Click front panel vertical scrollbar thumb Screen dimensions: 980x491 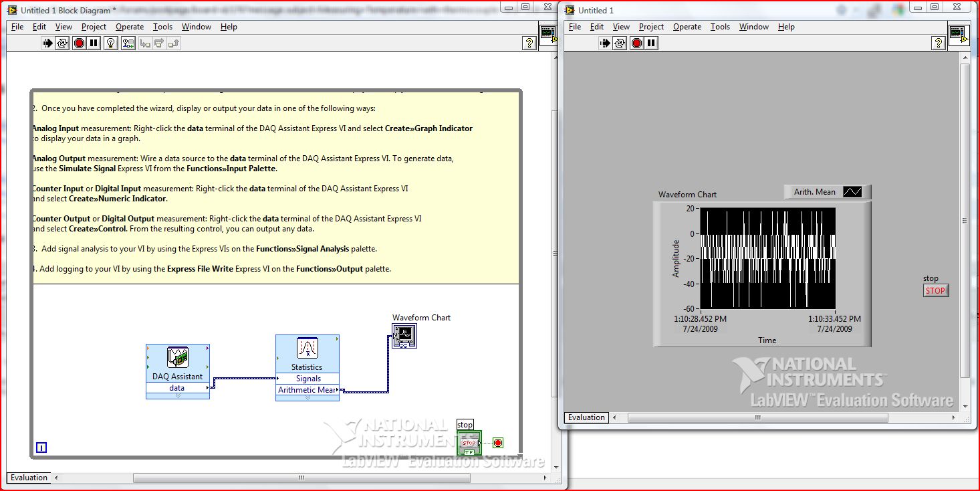point(964,221)
